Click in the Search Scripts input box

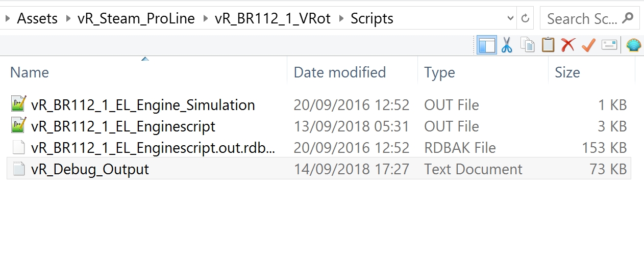[x=581, y=19]
